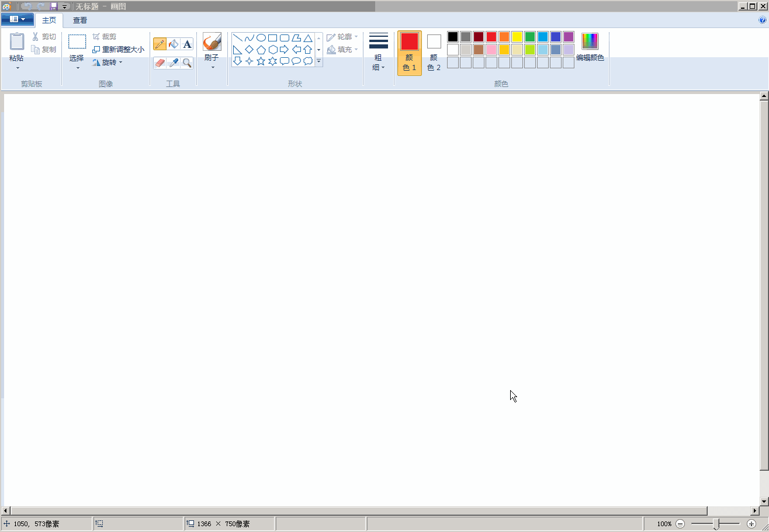Open the blue Paint application menu button

pyautogui.click(x=17, y=19)
